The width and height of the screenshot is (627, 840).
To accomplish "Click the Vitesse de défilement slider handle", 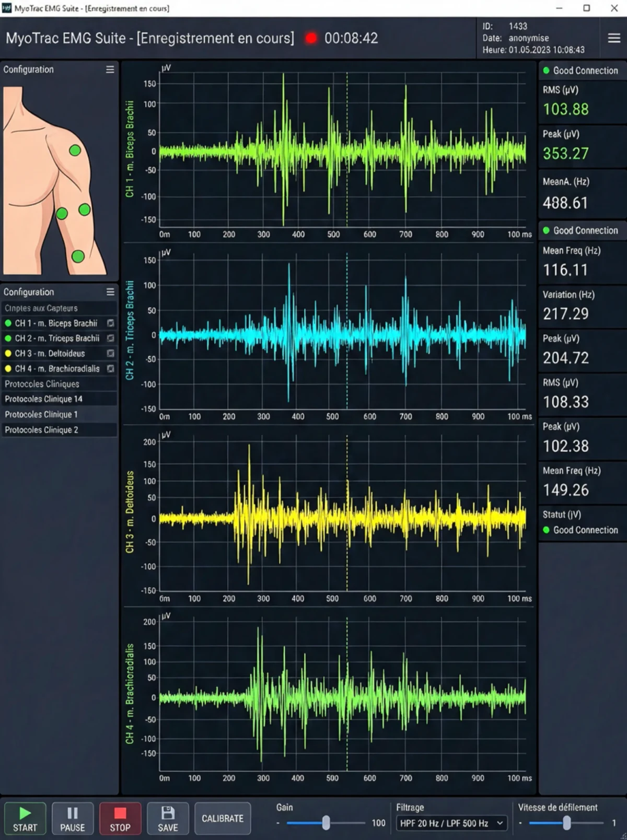I will tap(566, 823).
